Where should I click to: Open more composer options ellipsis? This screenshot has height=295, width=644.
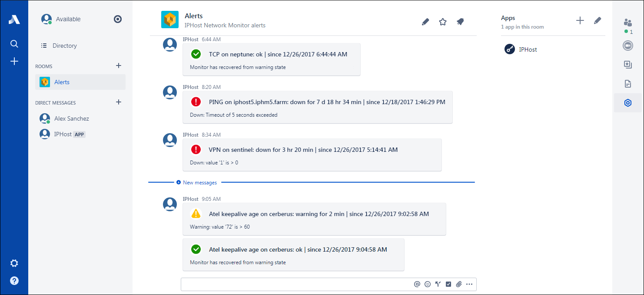click(x=469, y=284)
